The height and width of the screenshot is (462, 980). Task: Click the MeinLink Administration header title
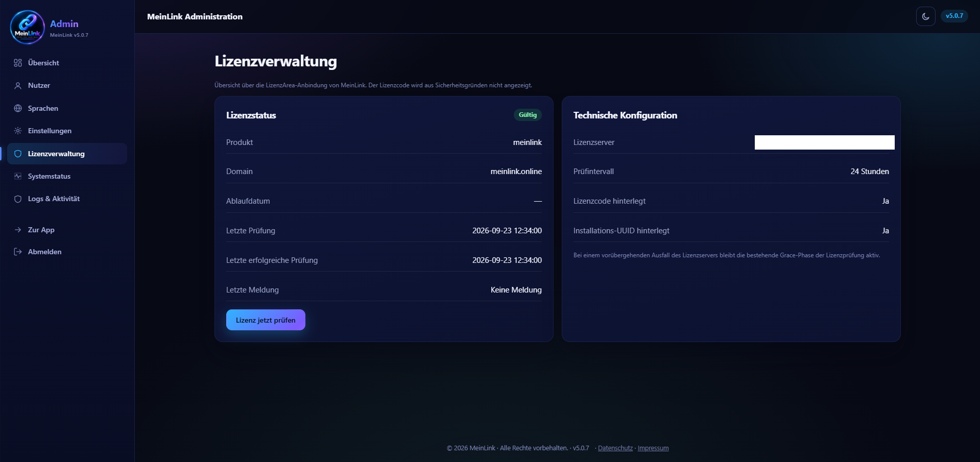(195, 17)
